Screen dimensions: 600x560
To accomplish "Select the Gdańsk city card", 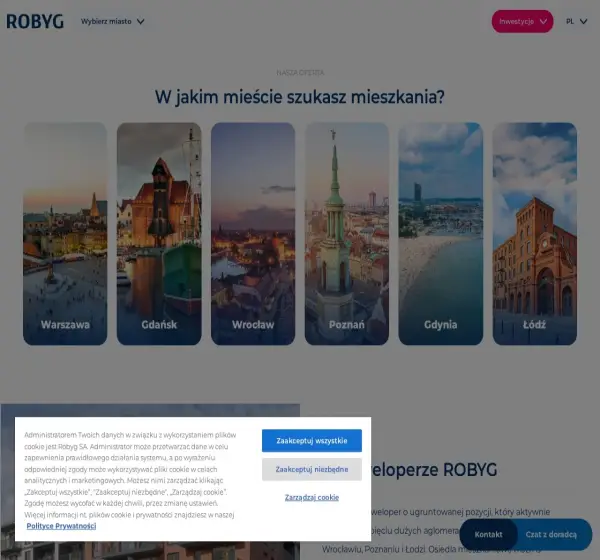I will (x=159, y=233).
